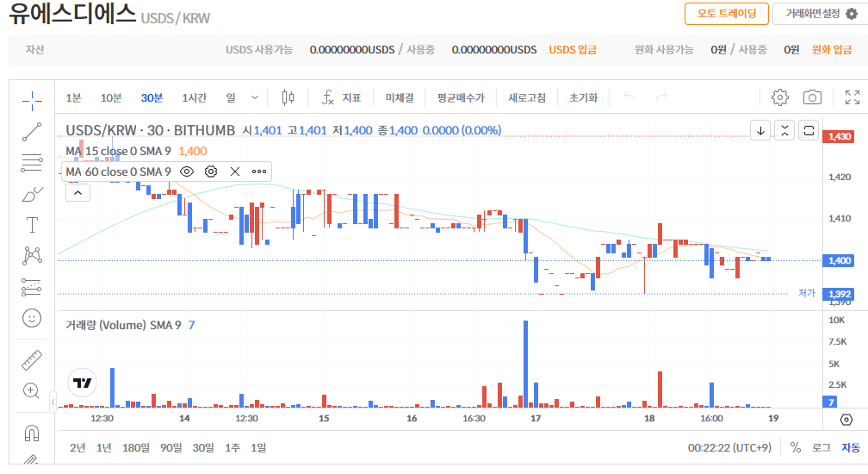Select the 1분 interval
Screen dimensions: 868x474
click(73, 98)
